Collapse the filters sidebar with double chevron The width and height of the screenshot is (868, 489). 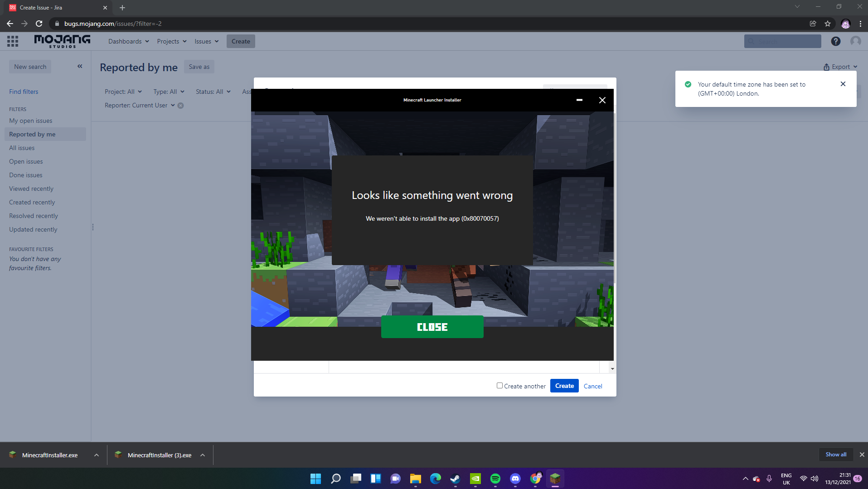tap(80, 66)
